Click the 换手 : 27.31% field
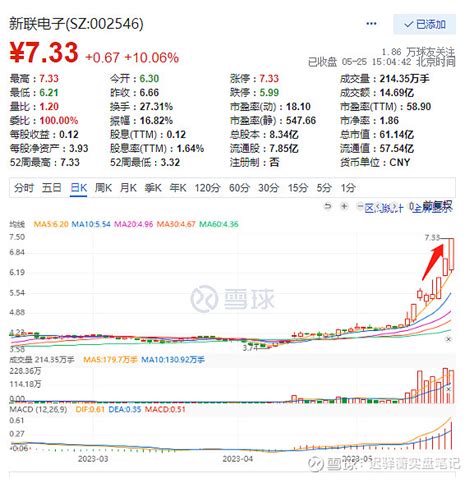The width and height of the screenshot is (474, 478). pyautogui.click(x=142, y=107)
